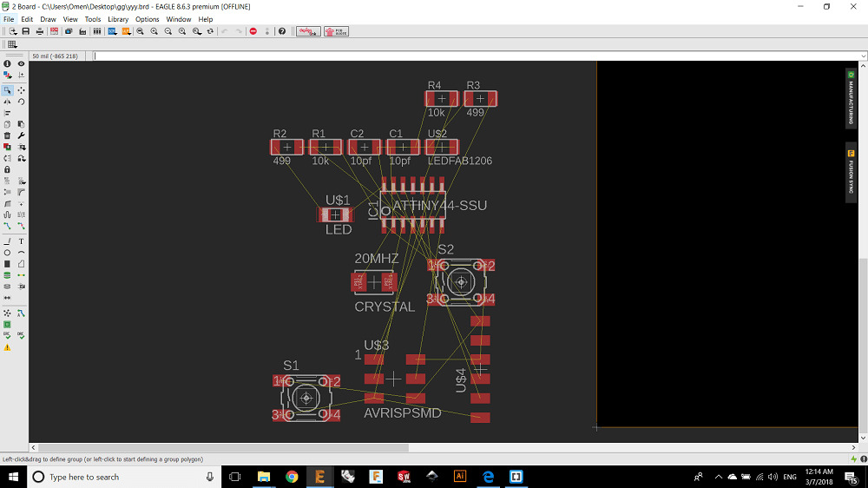
Task: Open the Library menu
Action: click(x=118, y=19)
